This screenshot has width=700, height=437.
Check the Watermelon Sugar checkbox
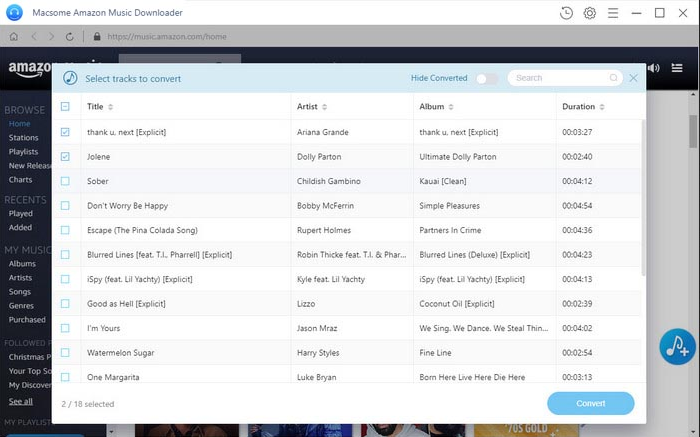(x=65, y=353)
